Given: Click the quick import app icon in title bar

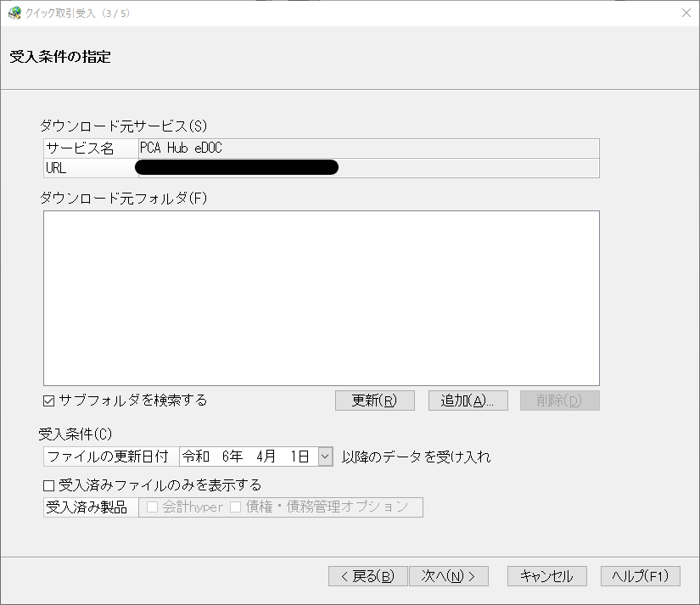Looking at the screenshot, I should (x=14, y=13).
